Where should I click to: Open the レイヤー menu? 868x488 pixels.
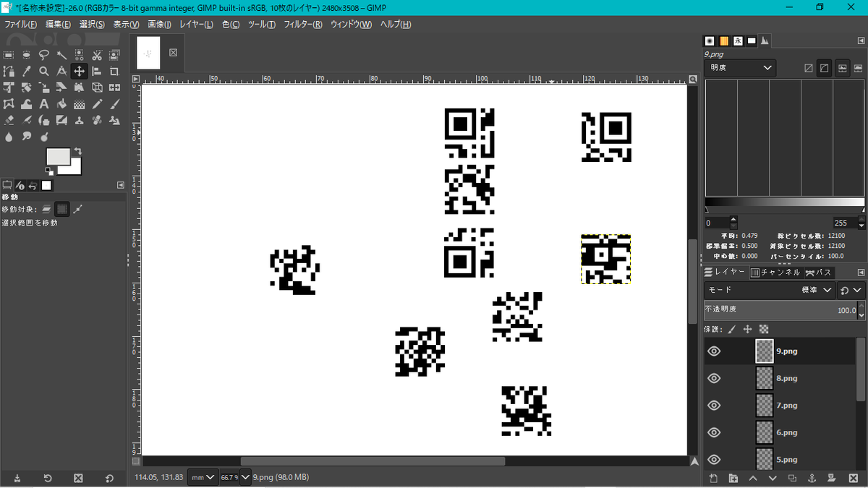pyautogui.click(x=196, y=24)
